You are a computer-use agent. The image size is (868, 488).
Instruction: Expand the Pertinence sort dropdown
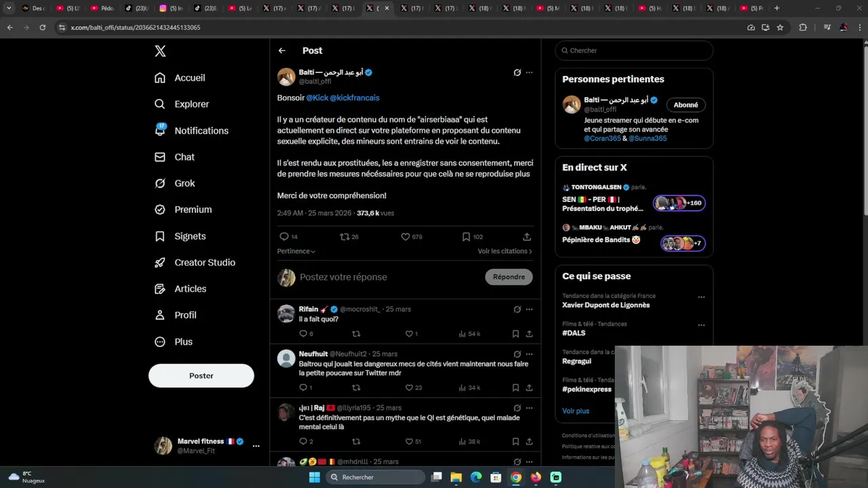pos(296,251)
